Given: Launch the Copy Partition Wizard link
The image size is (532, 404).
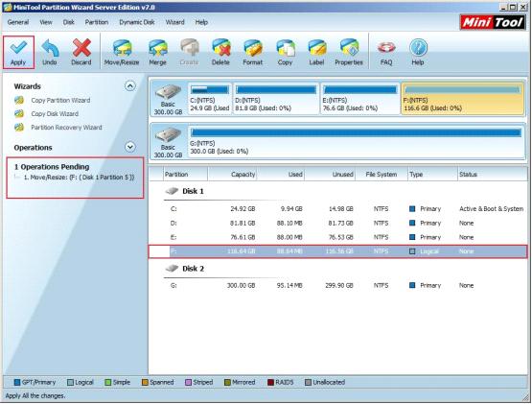Looking at the screenshot, I should click(60, 100).
